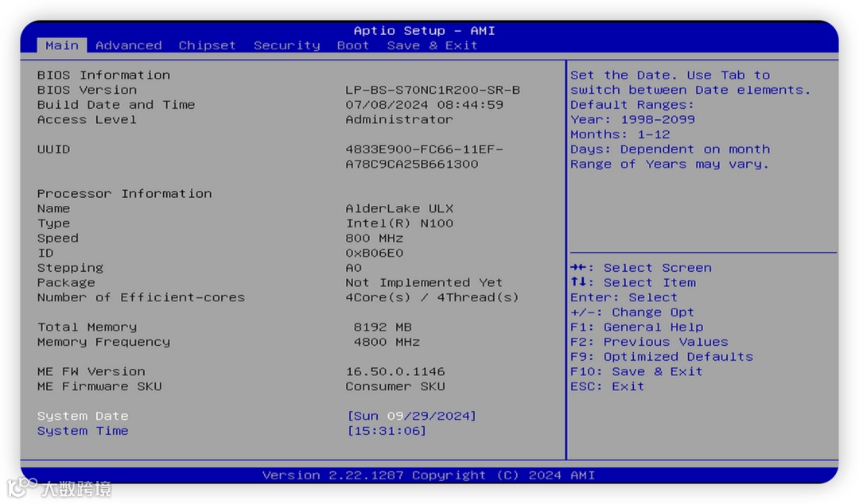Screen dimensions: 859x504
Task: Click the Package value Not Implemented Yet
Action: coord(424,282)
